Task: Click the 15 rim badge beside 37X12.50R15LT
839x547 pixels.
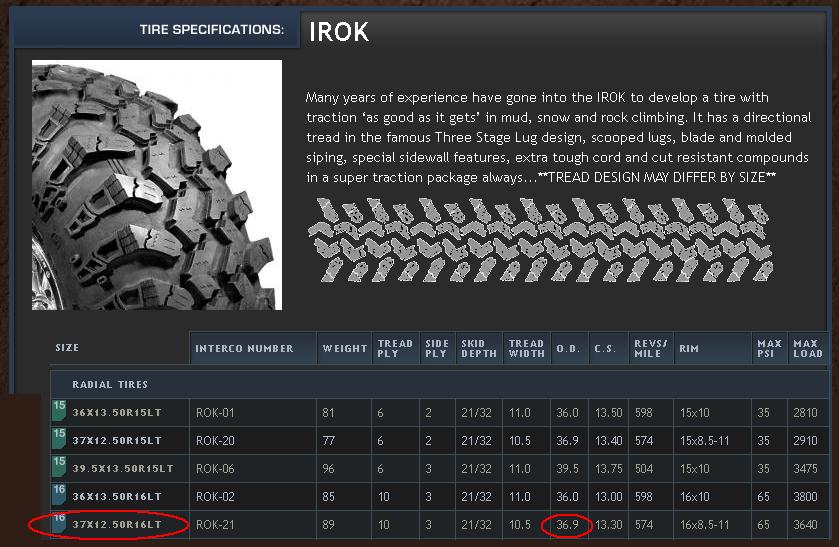Action: (59, 439)
